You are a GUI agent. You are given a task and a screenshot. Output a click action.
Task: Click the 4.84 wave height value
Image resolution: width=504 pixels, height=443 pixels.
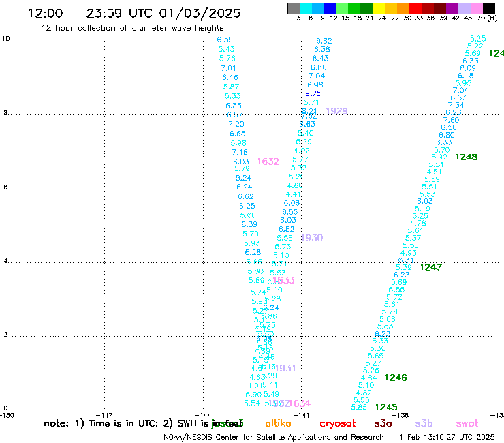click(368, 378)
